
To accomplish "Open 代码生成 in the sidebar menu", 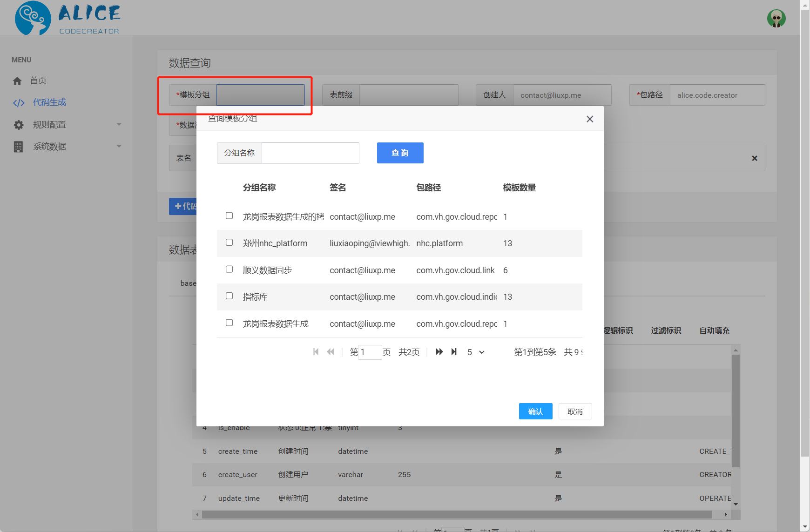I will [49, 102].
